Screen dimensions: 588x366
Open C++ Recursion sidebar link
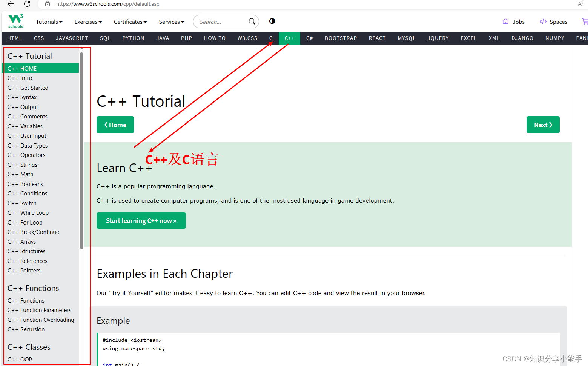coord(40,329)
